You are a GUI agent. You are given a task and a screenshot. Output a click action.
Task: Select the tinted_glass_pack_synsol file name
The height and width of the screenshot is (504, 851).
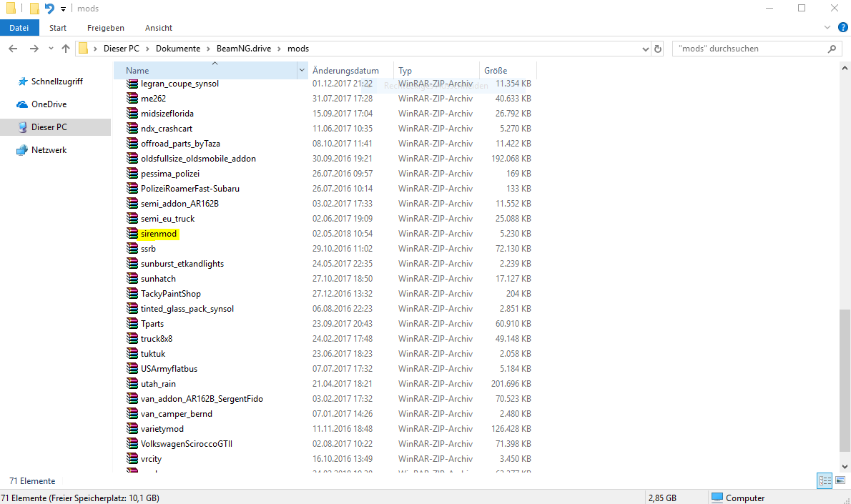[187, 309]
